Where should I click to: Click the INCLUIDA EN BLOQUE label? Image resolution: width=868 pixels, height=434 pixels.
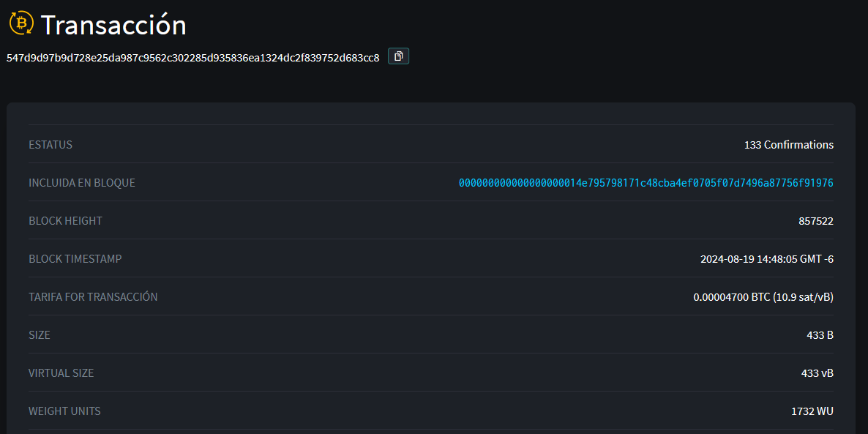pos(82,183)
